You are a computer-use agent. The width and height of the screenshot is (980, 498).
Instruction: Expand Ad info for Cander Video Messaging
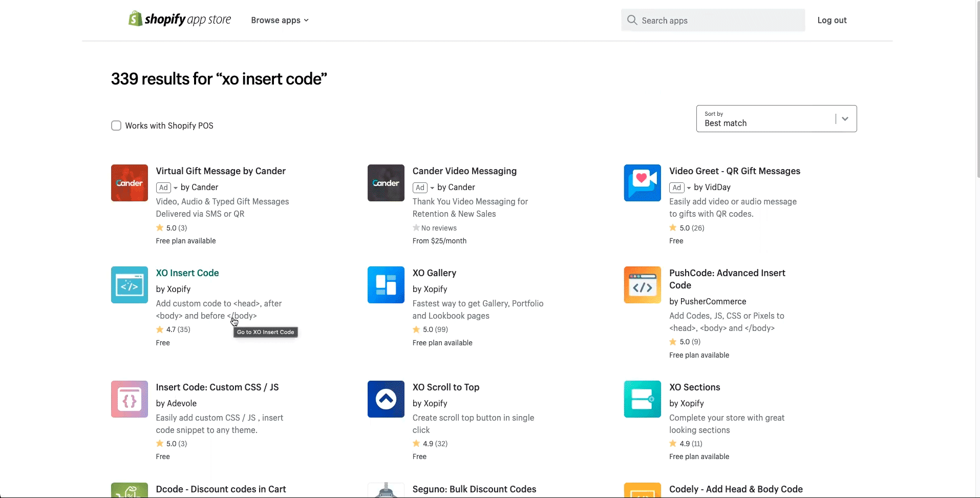click(423, 188)
